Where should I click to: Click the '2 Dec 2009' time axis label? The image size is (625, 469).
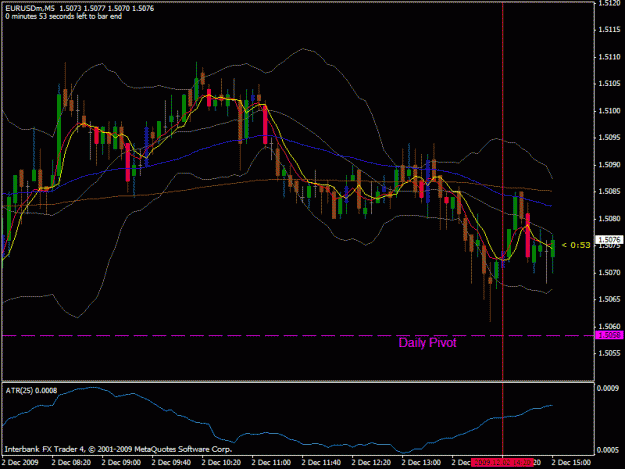20,463
